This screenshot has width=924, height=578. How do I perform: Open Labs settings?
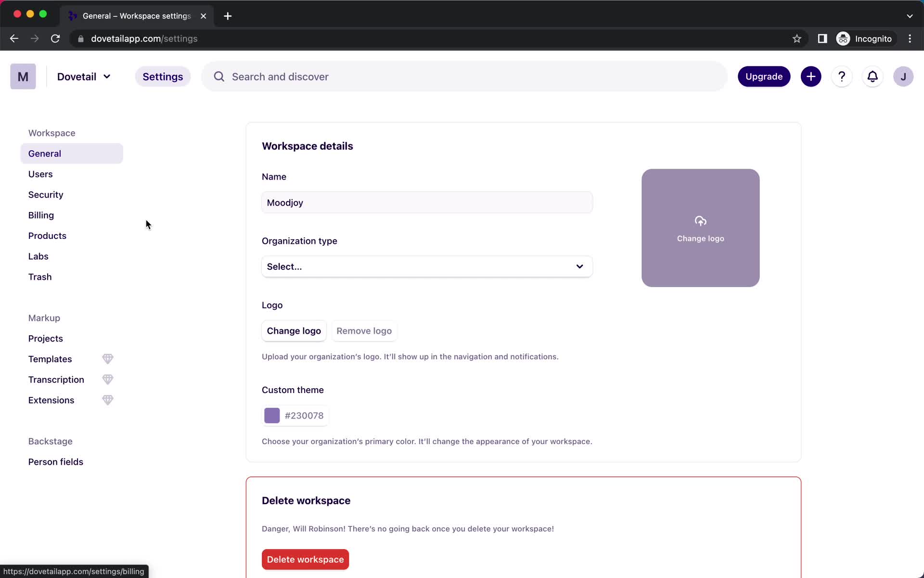click(38, 256)
